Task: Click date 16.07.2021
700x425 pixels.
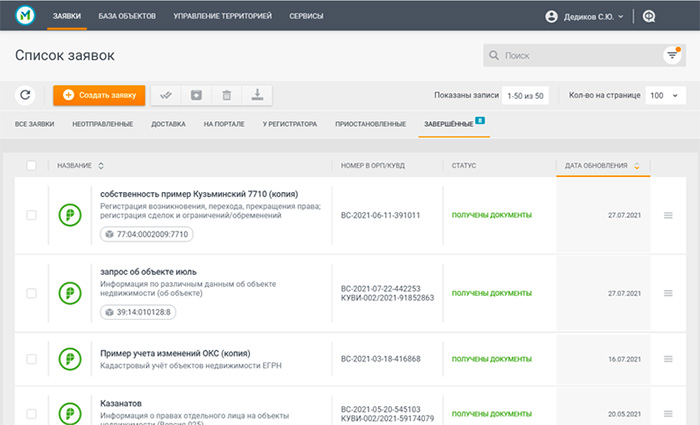Action: pos(624,359)
